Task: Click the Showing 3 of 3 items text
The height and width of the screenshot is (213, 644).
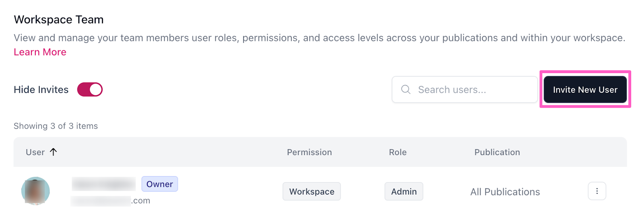Action: click(56, 126)
